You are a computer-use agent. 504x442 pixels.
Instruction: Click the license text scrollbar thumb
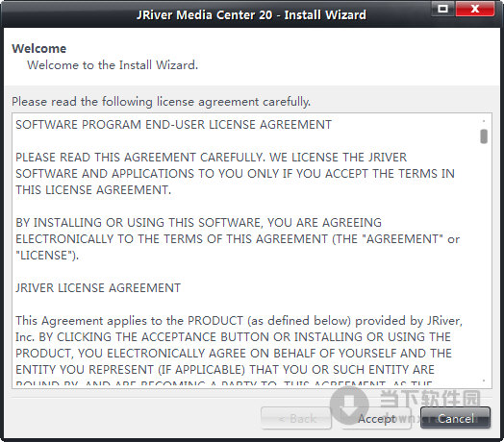484,136
